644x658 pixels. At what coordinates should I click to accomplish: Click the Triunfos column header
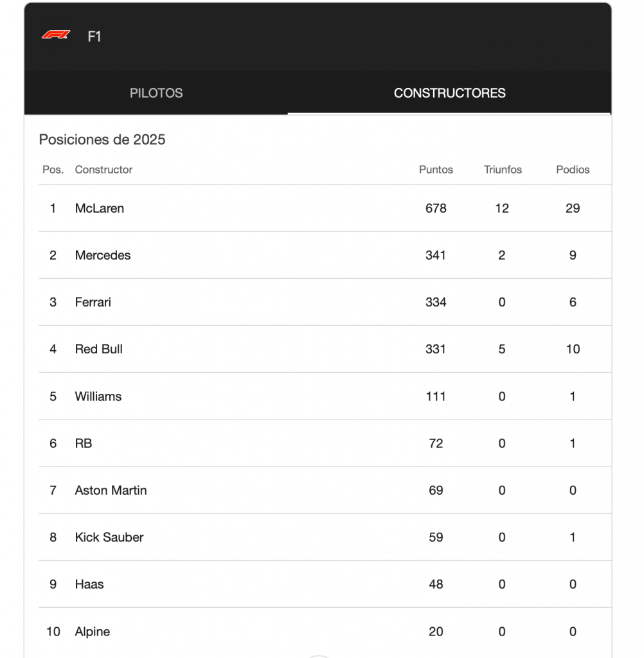click(x=503, y=170)
